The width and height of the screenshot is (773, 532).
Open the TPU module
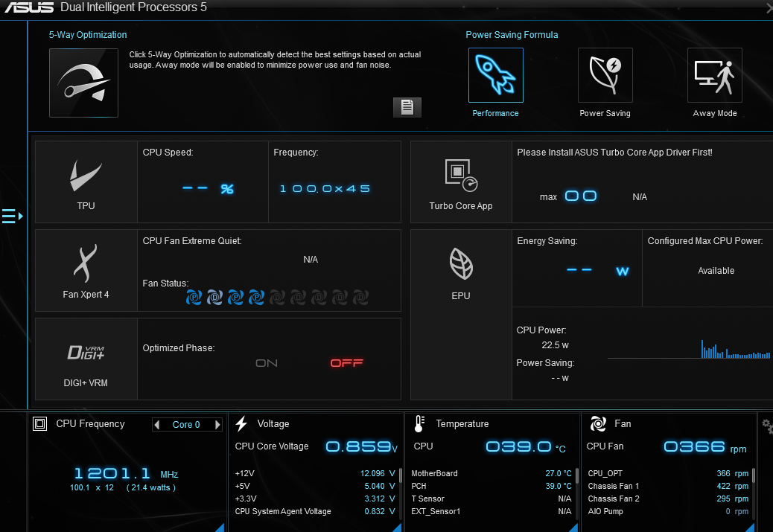(86, 182)
